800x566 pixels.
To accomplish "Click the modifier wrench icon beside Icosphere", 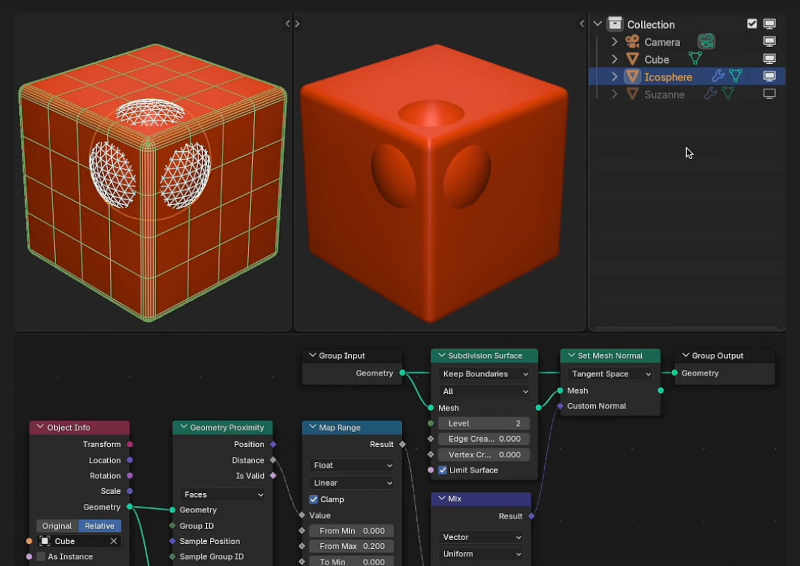I will [x=718, y=76].
